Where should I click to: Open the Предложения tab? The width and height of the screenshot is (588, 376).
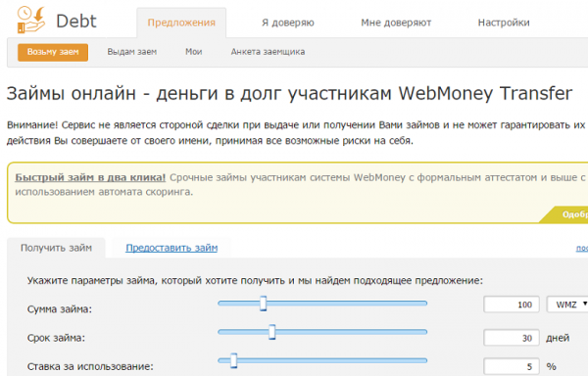(x=181, y=23)
